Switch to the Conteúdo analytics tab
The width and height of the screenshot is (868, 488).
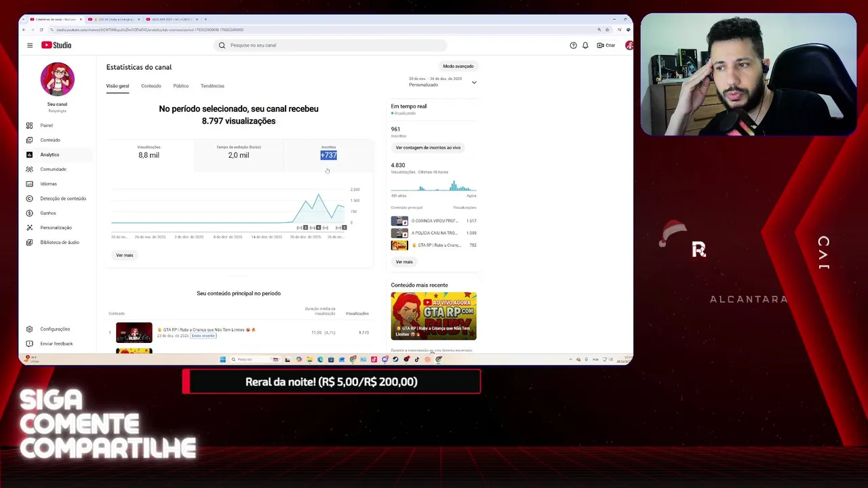pos(151,86)
